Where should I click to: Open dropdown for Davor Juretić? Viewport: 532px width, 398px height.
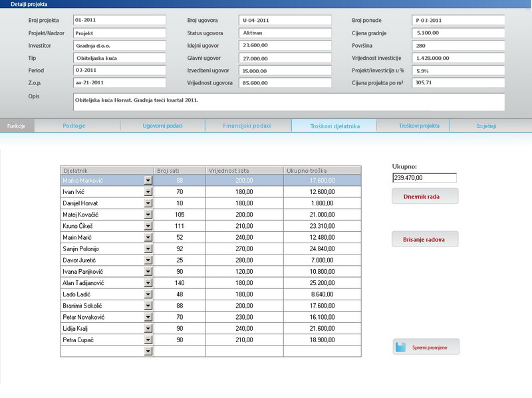point(148,260)
